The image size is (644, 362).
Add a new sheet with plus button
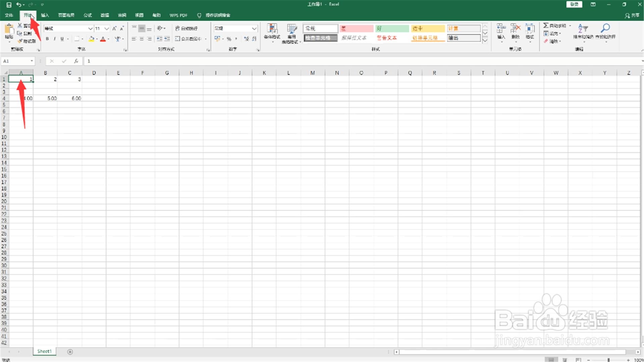tap(70, 352)
